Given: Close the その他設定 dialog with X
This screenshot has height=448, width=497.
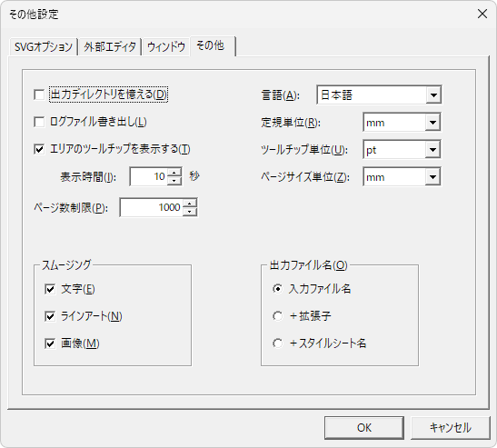Looking at the screenshot, I should coord(482,14).
